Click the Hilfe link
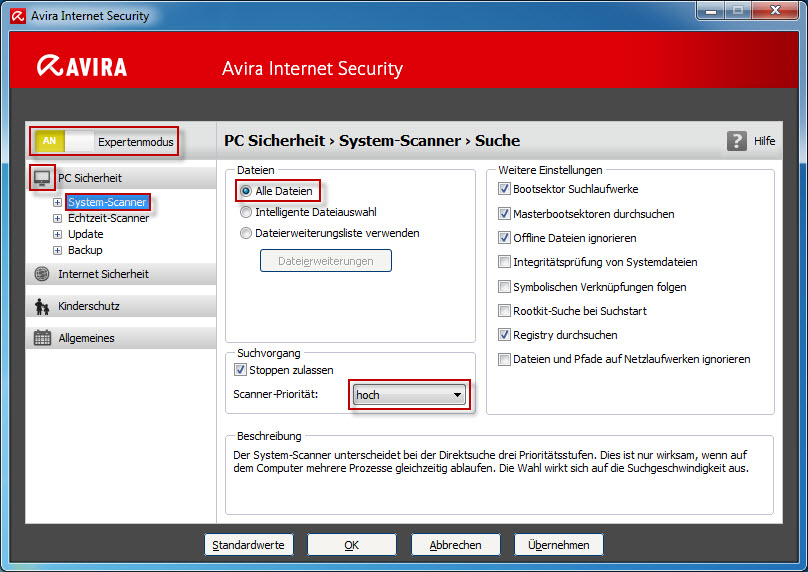The width and height of the screenshot is (808, 572). point(764,141)
